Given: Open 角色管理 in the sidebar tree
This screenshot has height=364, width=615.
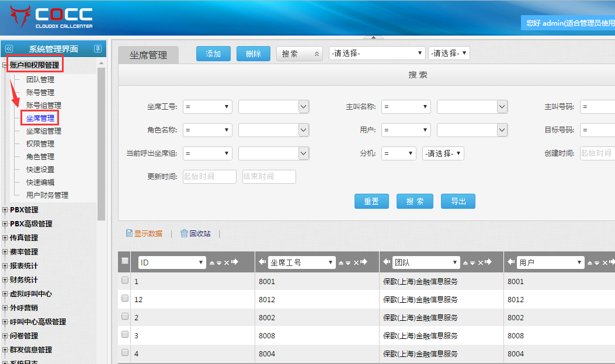Looking at the screenshot, I should click(x=40, y=156).
